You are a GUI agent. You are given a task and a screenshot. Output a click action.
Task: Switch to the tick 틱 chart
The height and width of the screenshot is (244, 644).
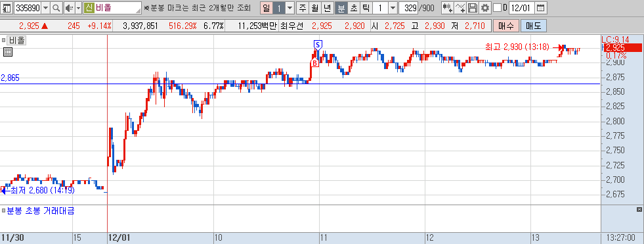(366, 7)
